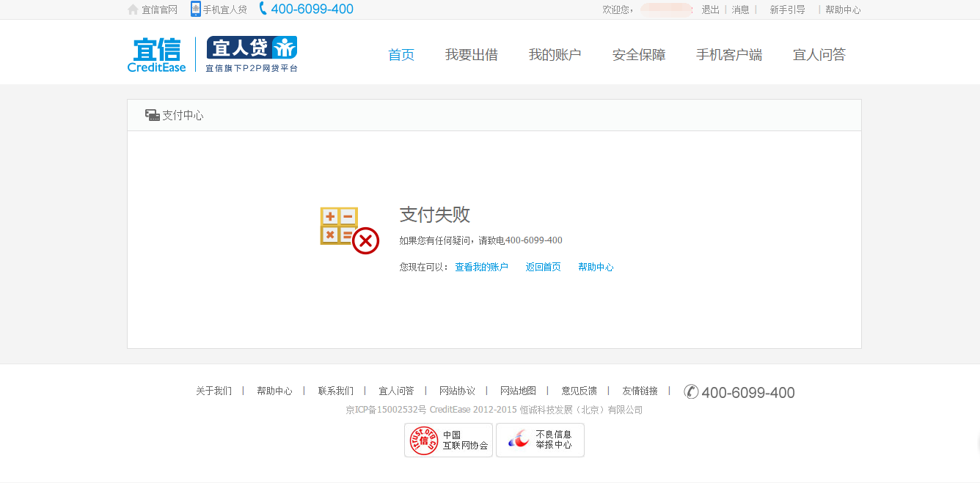This screenshot has height=483, width=980.
Task: Open 宜人问答 in main navigation
Action: click(x=819, y=55)
